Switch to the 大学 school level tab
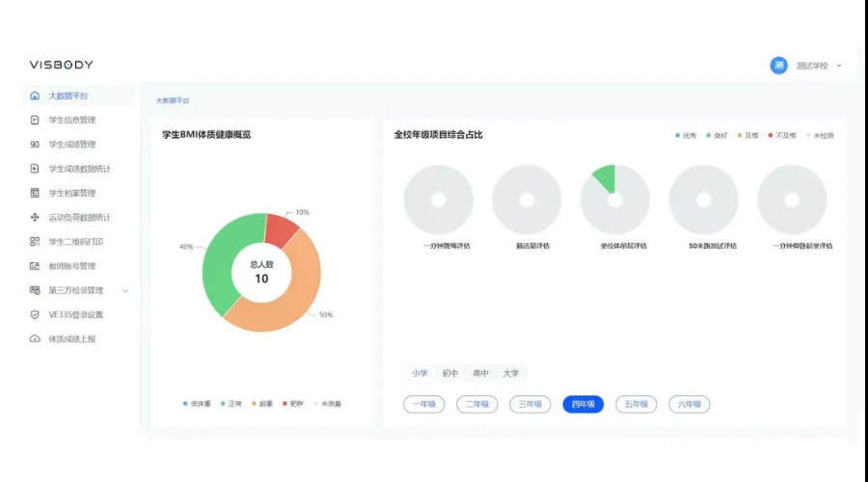The image size is (868, 482). [x=510, y=373]
